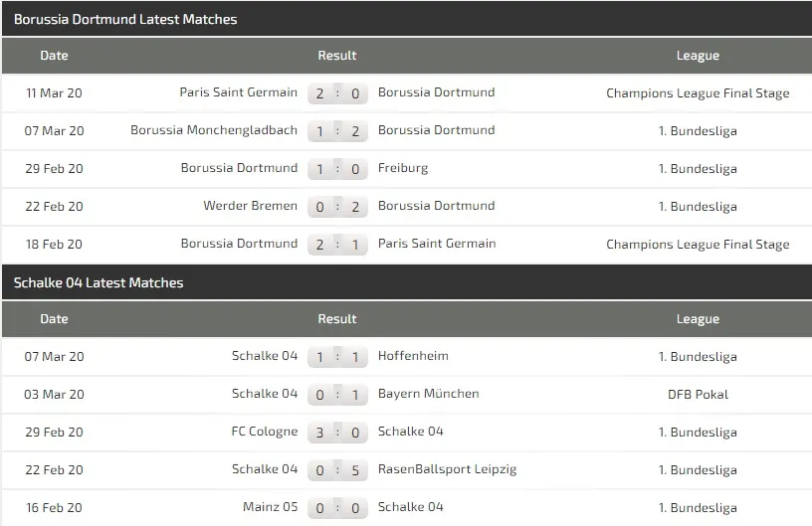
Task: Click the Schalke 04 Latest Matches header
Action: coord(99,282)
